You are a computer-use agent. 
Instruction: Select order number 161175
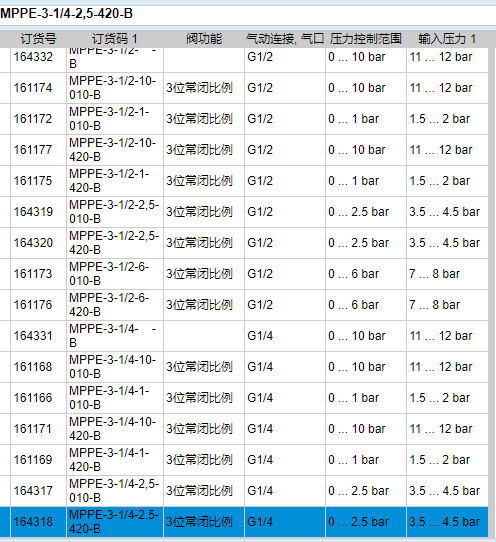pyautogui.click(x=33, y=181)
